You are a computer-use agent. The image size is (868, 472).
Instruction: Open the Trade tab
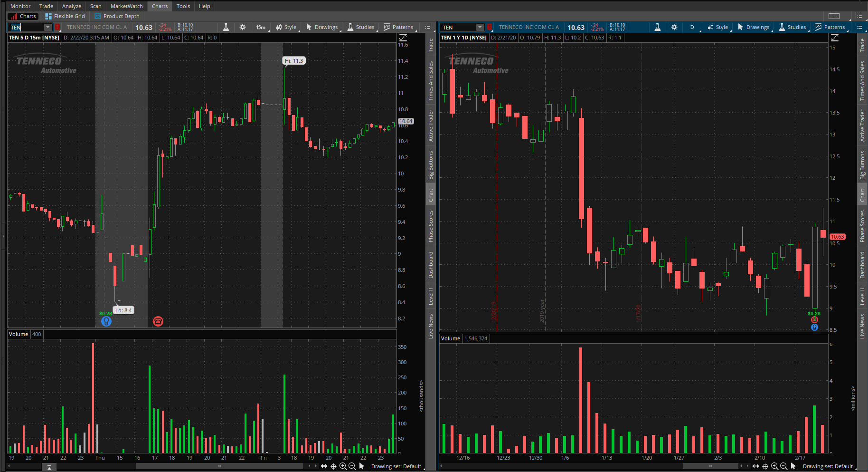tap(46, 6)
